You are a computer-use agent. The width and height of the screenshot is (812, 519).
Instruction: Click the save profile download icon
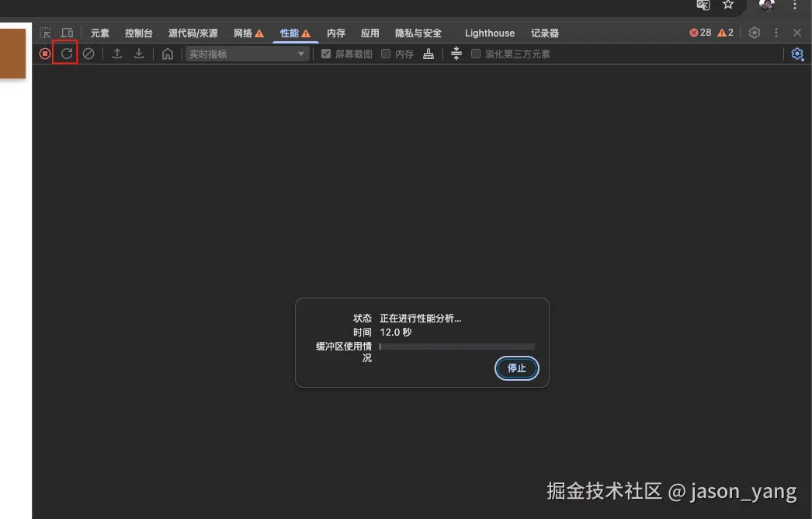click(139, 54)
